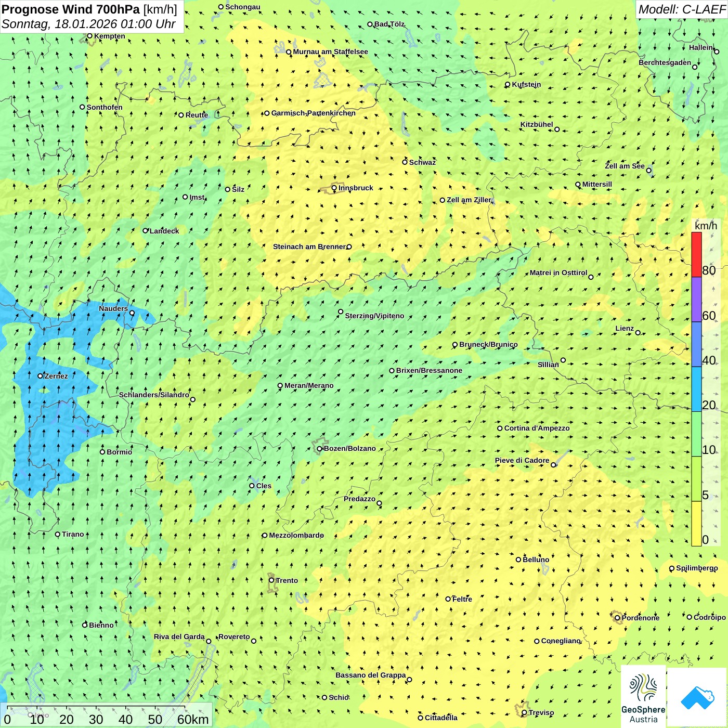Image resolution: width=728 pixels, height=728 pixels.
Task: Click the Treviso city marker
Action: pyautogui.click(x=524, y=713)
